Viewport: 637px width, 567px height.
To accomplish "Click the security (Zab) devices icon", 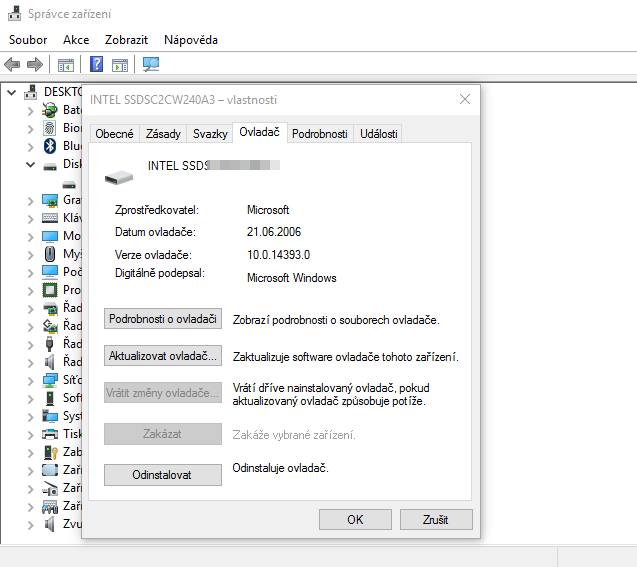I will pos(51,452).
